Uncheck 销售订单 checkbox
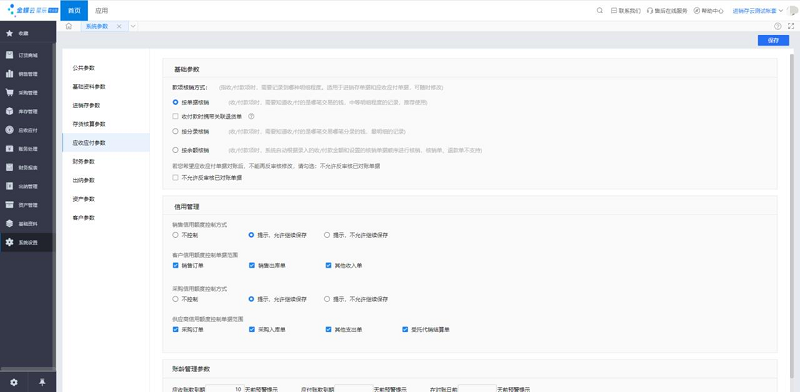The width and height of the screenshot is (800, 392). (176, 265)
